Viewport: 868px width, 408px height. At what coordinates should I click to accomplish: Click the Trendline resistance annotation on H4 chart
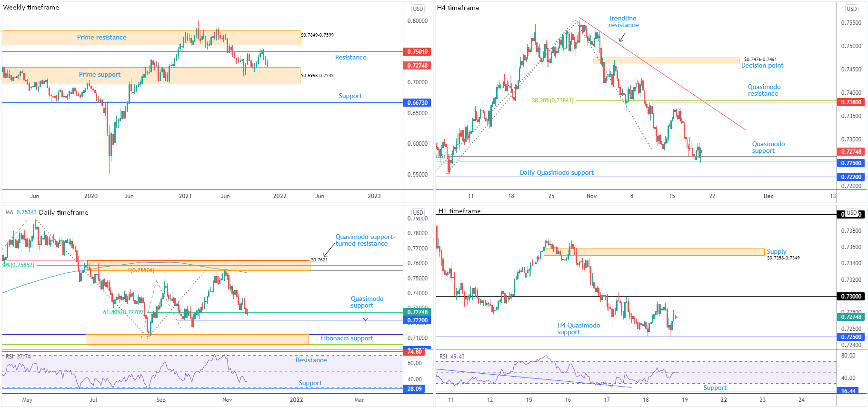tap(623, 21)
